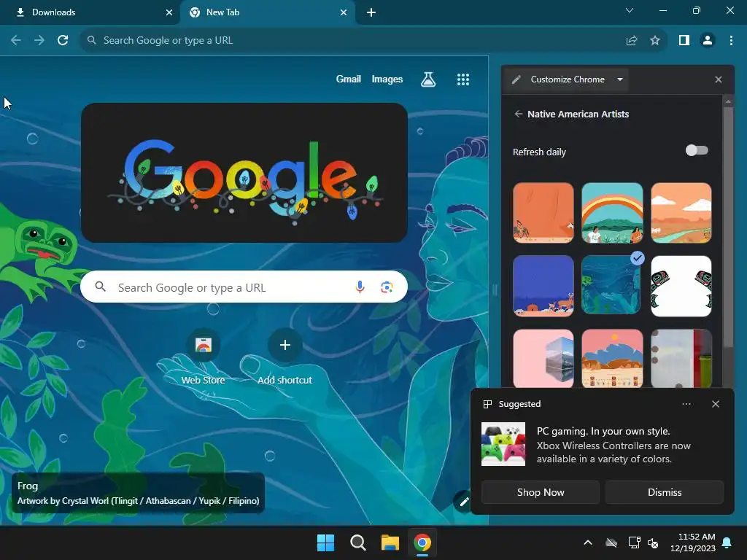The height and width of the screenshot is (560, 747).
Task: Go back from Native American Artists collection
Action: [x=519, y=114]
